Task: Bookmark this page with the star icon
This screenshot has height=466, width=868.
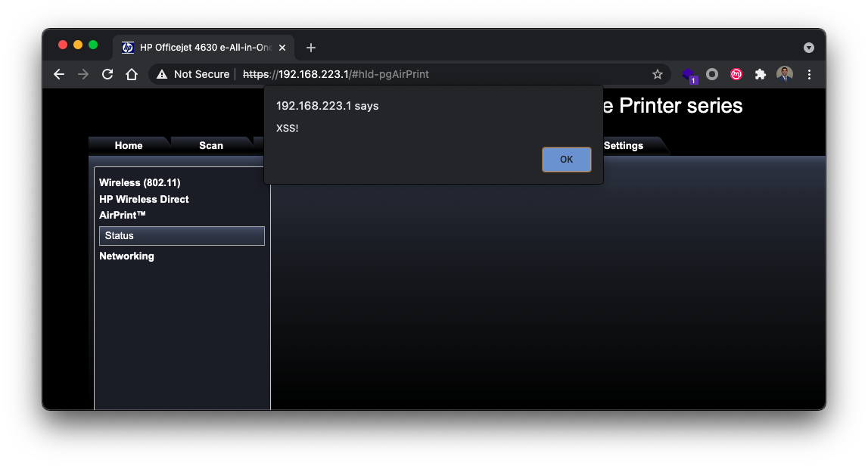Action: pos(657,74)
